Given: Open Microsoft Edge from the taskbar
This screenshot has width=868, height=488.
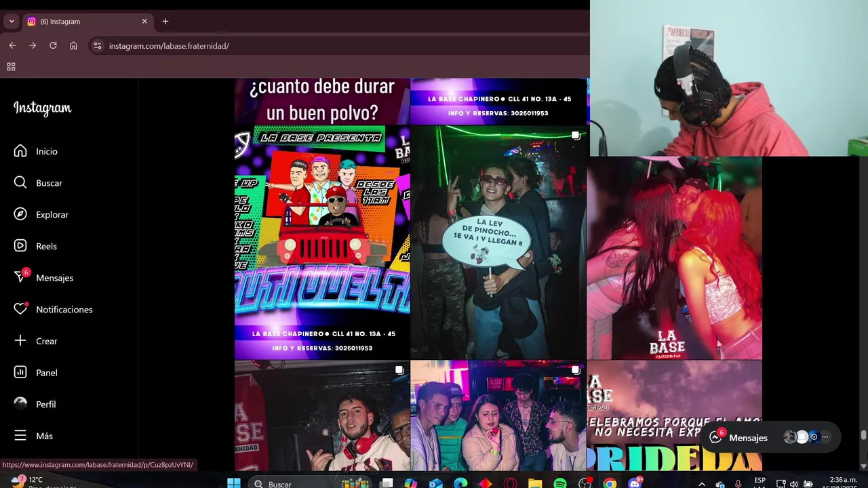Looking at the screenshot, I should point(460,483).
